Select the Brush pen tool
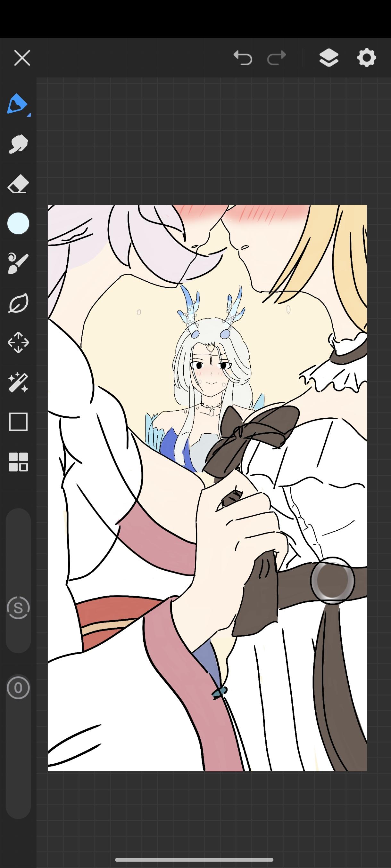Screen dimensions: 391x868 [x=18, y=104]
